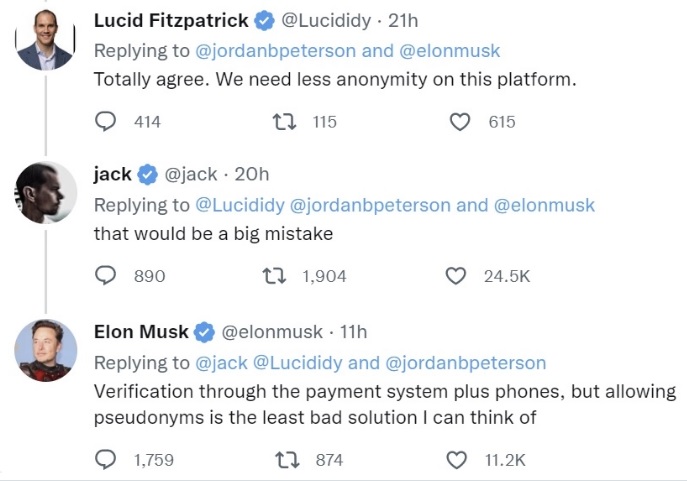The height and width of the screenshot is (481, 687).
Task: Like Lucid Fitzpatrick's tweet
Action: click(460, 122)
